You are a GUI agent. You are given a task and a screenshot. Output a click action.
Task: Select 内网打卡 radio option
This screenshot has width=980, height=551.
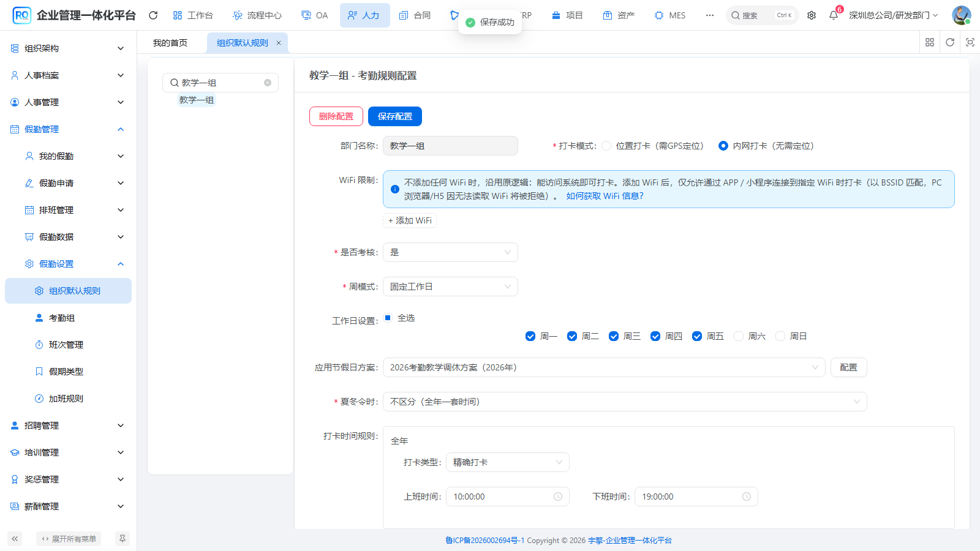coord(723,146)
